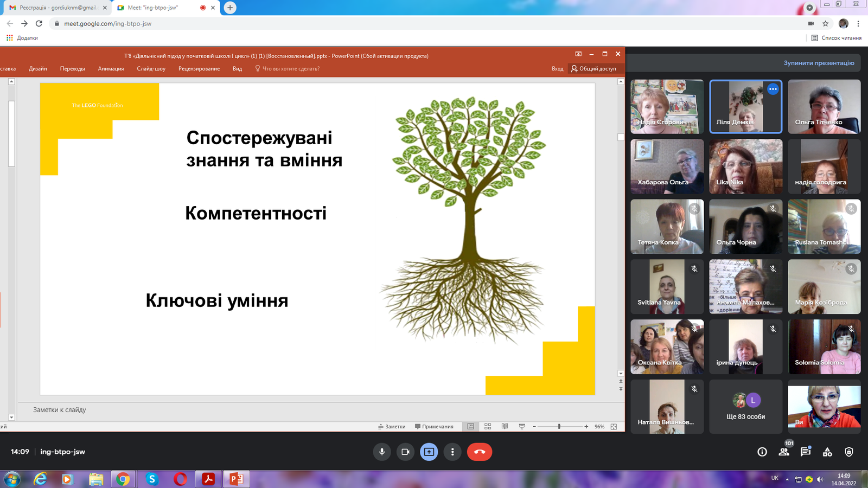Show meeting details info icon
868x488 pixels.
click(762, 452)
